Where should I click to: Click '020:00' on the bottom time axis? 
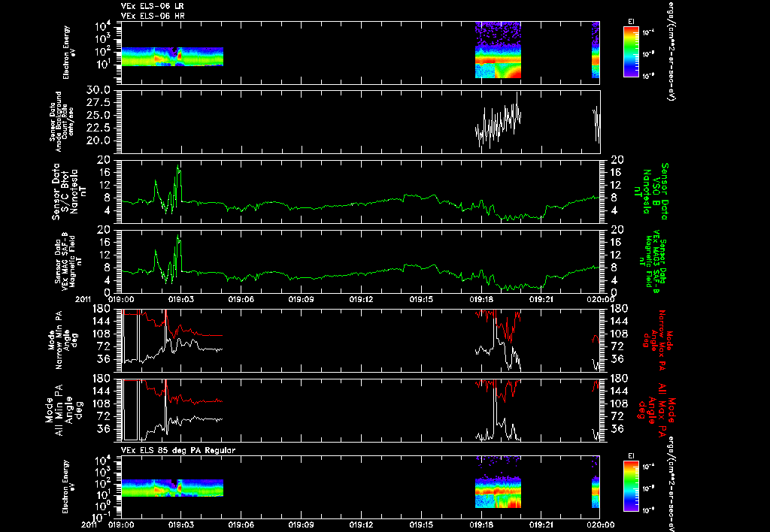click(601, 524)
